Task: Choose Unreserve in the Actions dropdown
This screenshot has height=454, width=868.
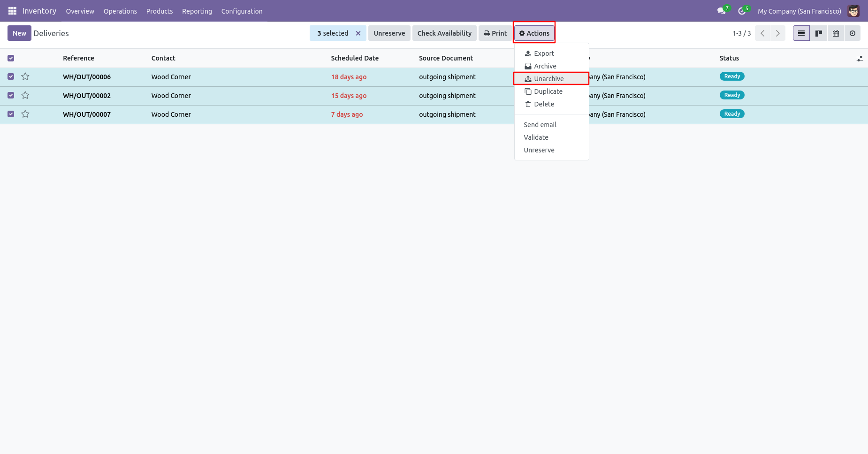Action: click(x=551, y=150)
